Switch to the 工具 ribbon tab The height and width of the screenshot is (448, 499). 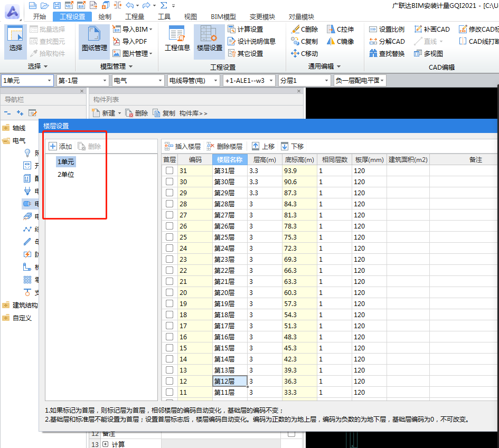point(164,16)
